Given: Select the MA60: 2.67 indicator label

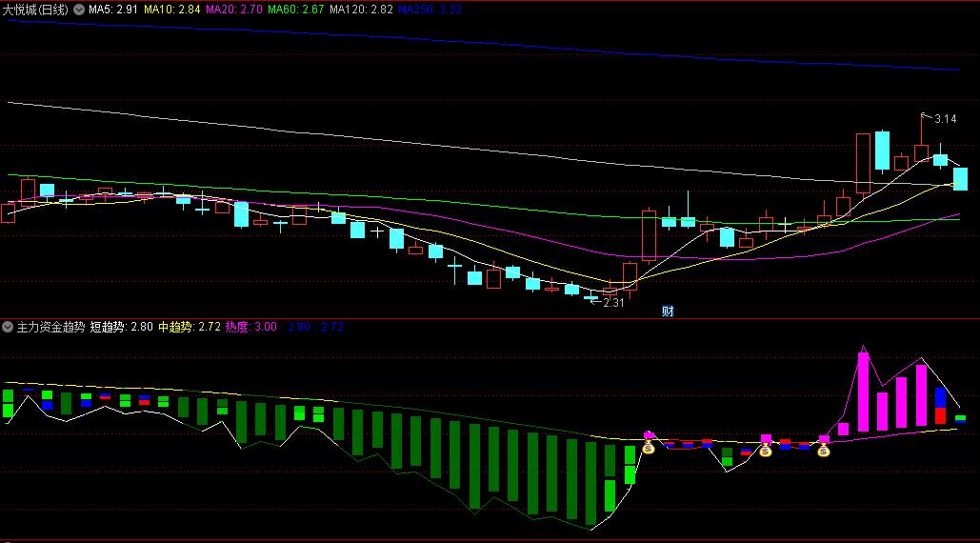Looking at the screenshot, I should point(296,10).
